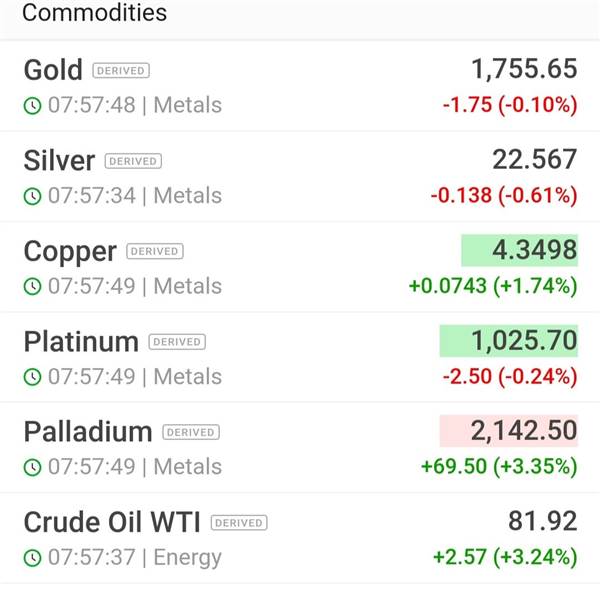The width and height of the screenshot is (600, 600).
Task: Click the clock icon under Copper
Action: point(33,287)
